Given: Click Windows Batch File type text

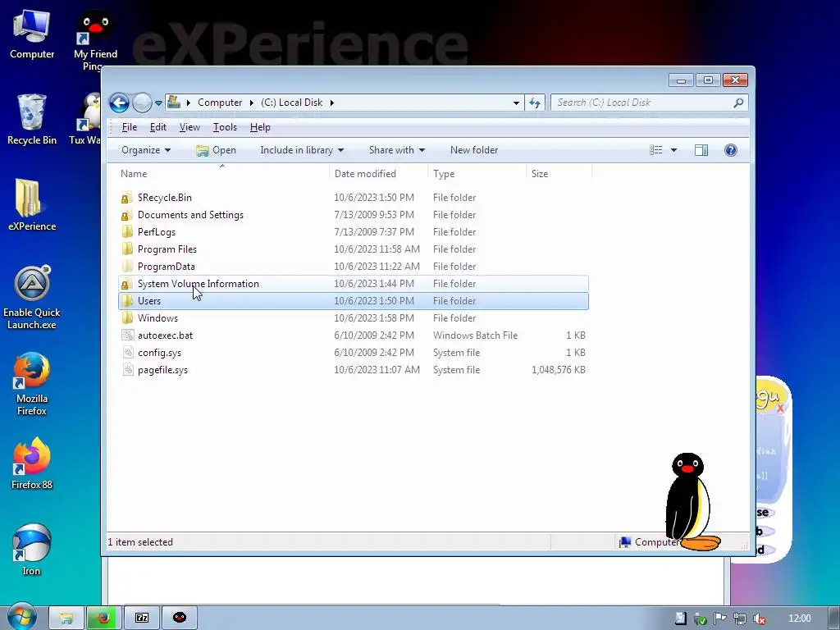Looking at the screenshot, I should (475, 336).
